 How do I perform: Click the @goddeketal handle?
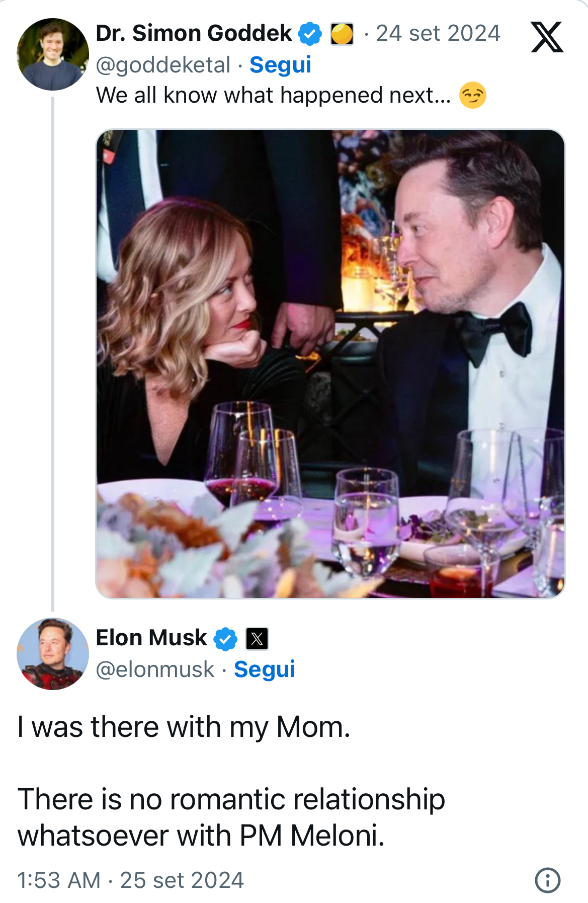(163, 65)
